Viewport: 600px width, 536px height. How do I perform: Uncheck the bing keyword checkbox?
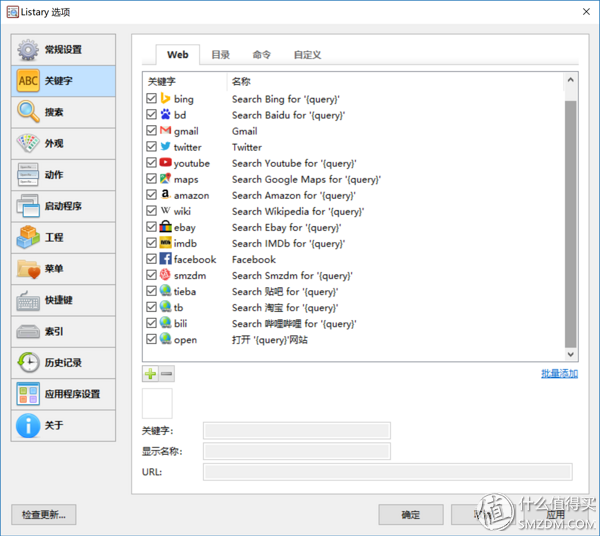[x=152, y=99]
